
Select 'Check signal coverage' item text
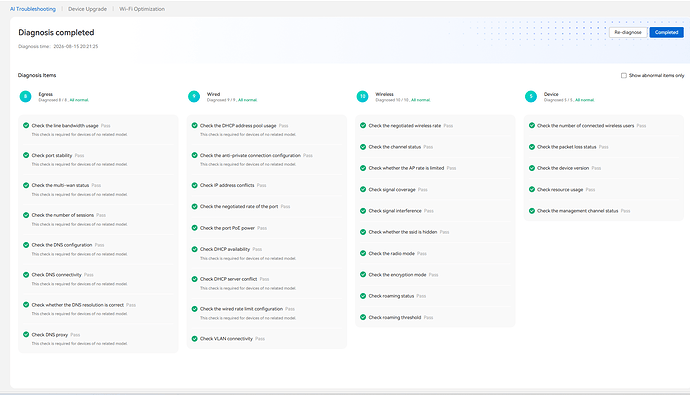pyautogui.click(x=392, y=190)
